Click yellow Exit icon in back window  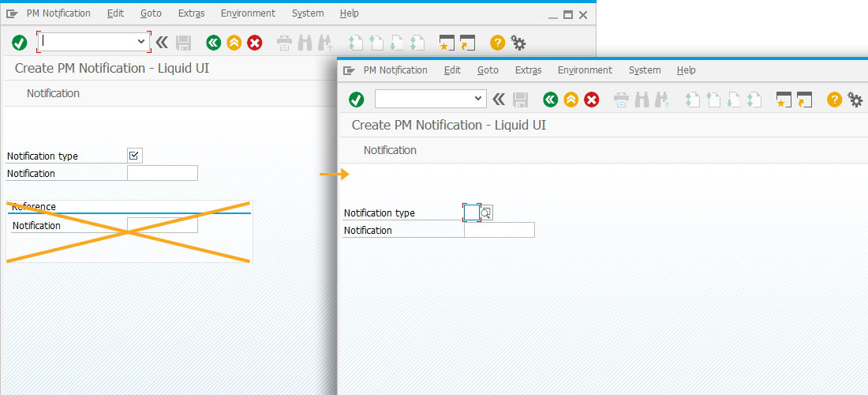[234, 43]
